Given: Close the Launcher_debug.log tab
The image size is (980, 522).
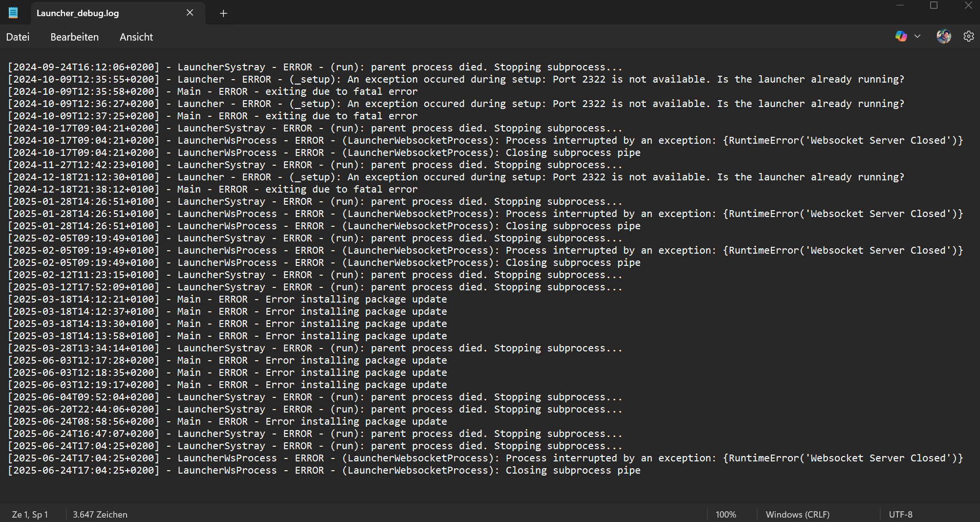Looking at the screenshot, I should pyautogui.click(x=190, y=13).
